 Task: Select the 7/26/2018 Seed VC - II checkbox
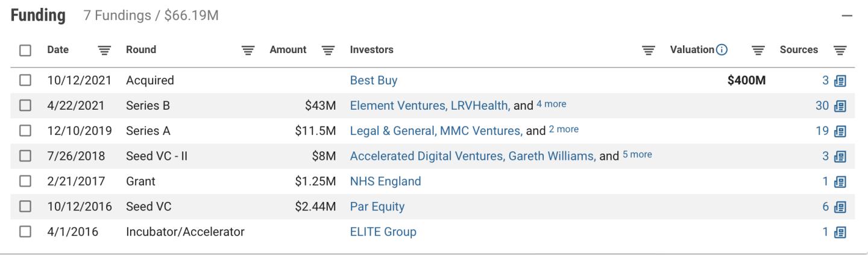pyautogui.click(x=25, y=156)
